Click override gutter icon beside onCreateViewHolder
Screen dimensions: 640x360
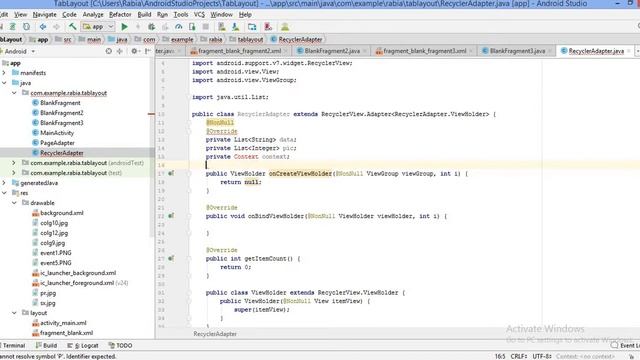pyautogui.click(x=171, y=173)
